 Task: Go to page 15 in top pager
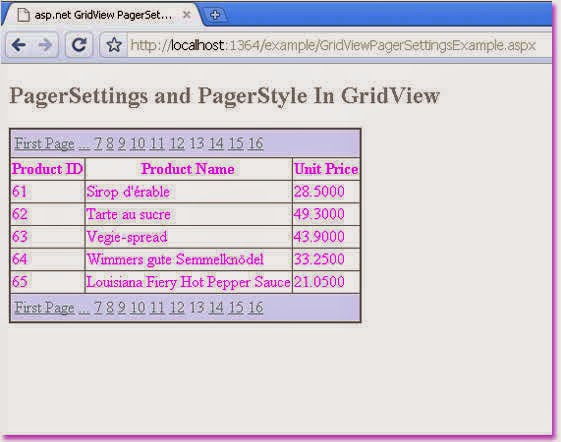pos(236,144)
